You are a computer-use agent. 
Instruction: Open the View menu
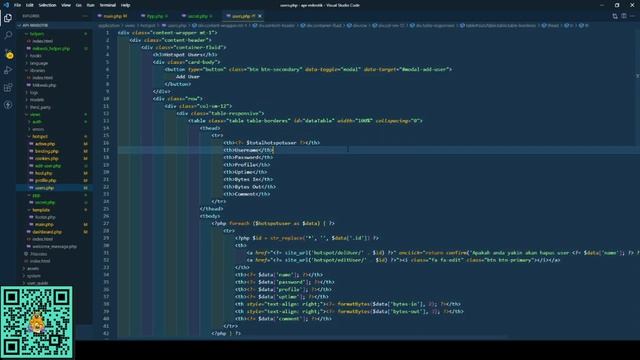(x=66, y=5)
